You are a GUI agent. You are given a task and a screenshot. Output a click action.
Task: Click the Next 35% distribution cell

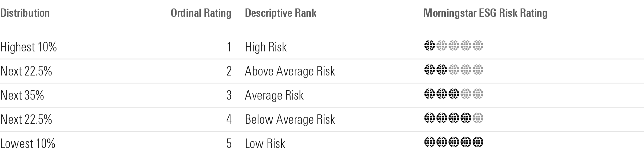(x=22, y=95)
